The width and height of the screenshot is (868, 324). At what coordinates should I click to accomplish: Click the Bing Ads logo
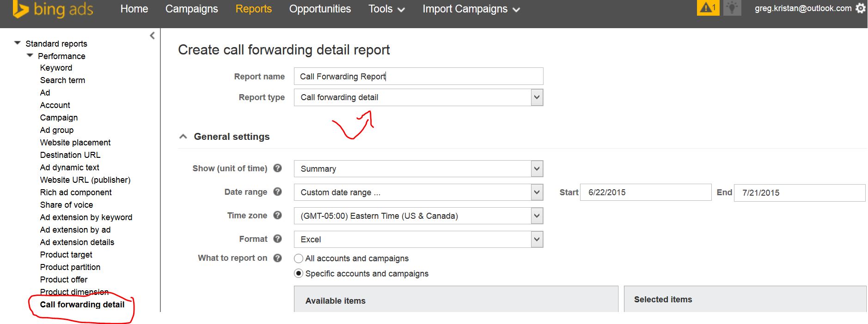click(x=54, y=9)
